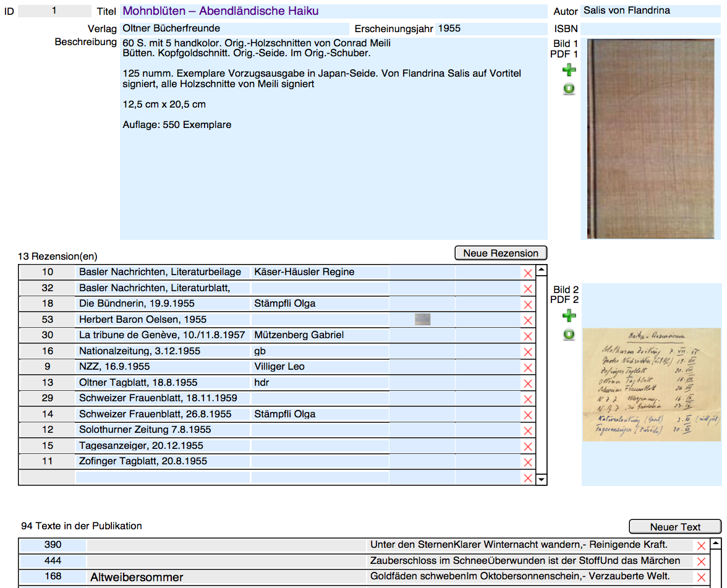Click the Neue Rezension button
The width and height of the screenshot is (727, 588).
(501, 253)
